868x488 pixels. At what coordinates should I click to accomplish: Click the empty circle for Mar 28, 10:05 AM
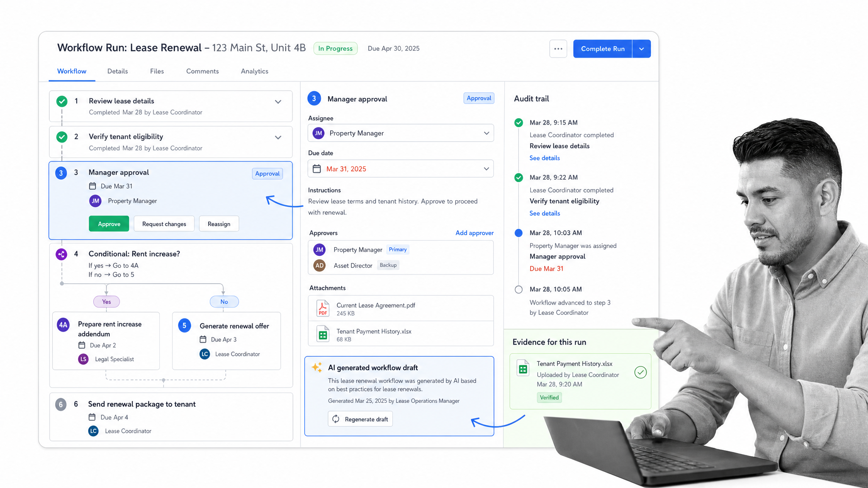click(518, 290)
